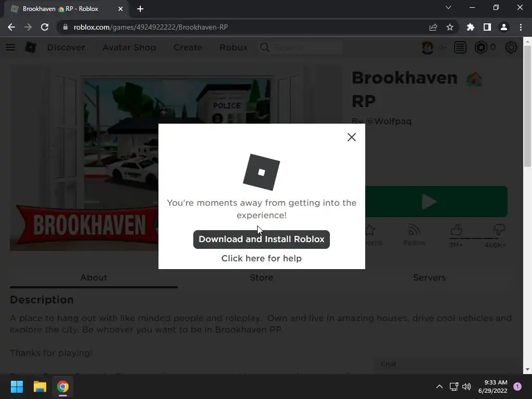This screenshot has width=532, height=399.
Task: Click the Chrome taskbar icon
Action: [x=63, y=387]
